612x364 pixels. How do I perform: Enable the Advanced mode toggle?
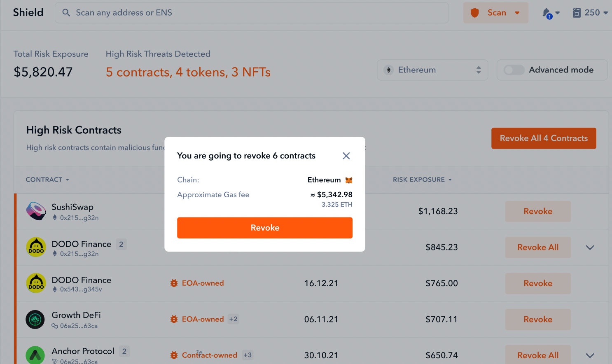click(514, 70)
